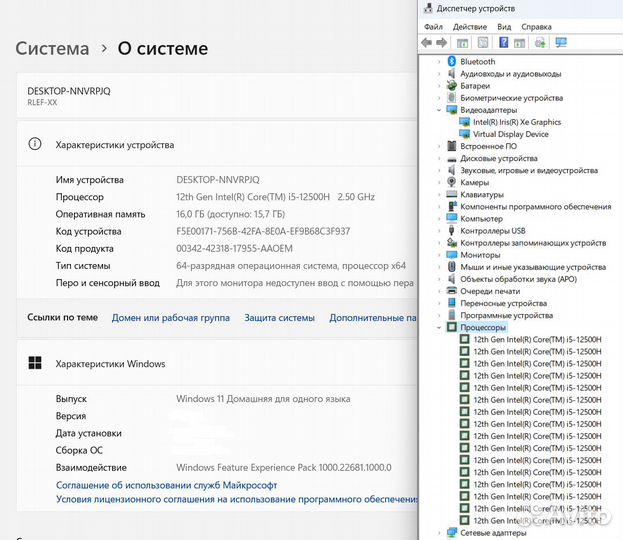Collapse the Процессоры category
Viewport: 623px width, 540px height.
coord(439,327)
